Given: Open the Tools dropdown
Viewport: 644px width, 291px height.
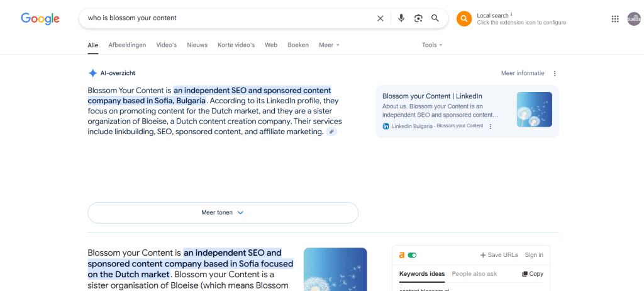Looking at the screenshot, I should click(x=432, y=45).
